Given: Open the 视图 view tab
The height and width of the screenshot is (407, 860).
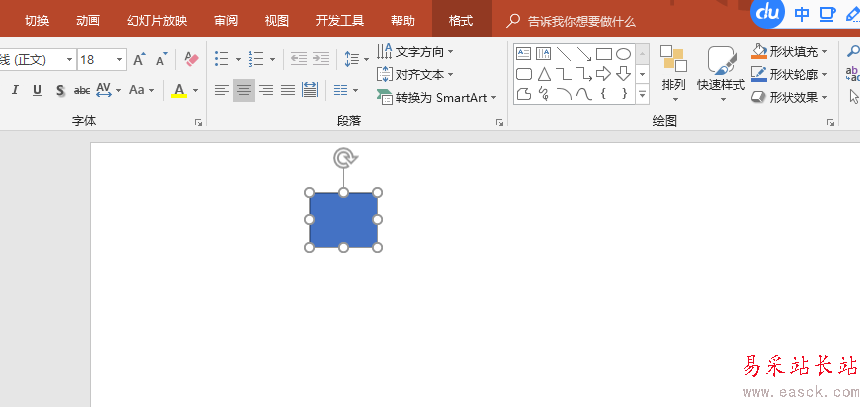Looking at the screenshot, I should pos(276,21).
